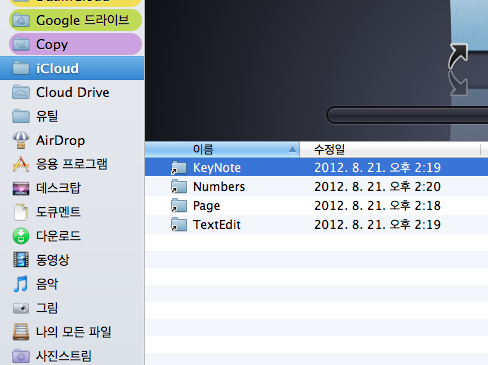The height and width of the screenshot is (365, 488).
Task: Click the 사진스트림 purple folder icon
Action: (21, 356)
